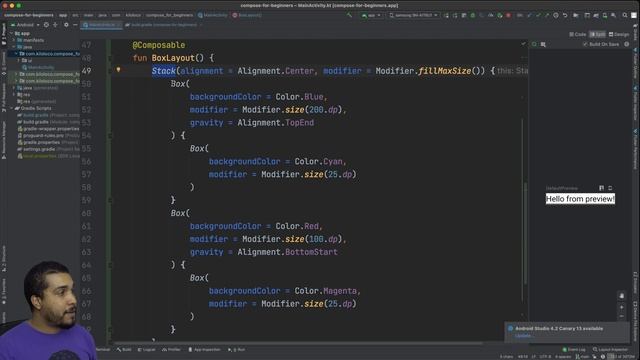Click the preview settings icon beside Build On Save

(x=627, y=44)
